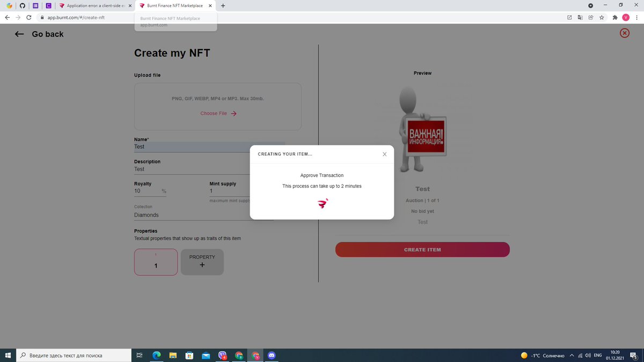Click the volume speaker icon in tray

click(x=588, y=356)
